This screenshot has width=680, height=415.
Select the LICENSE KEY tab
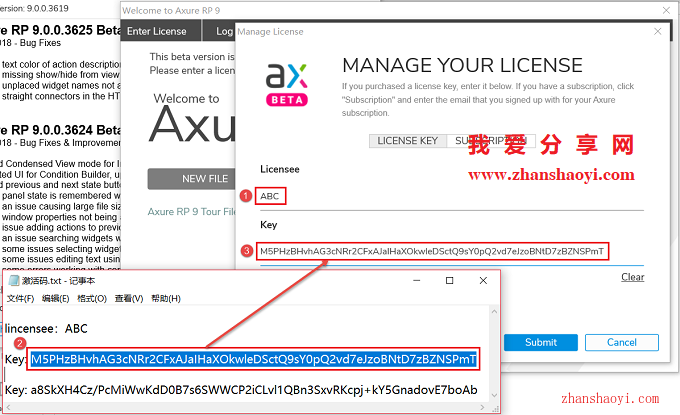[x=408, y=141]
